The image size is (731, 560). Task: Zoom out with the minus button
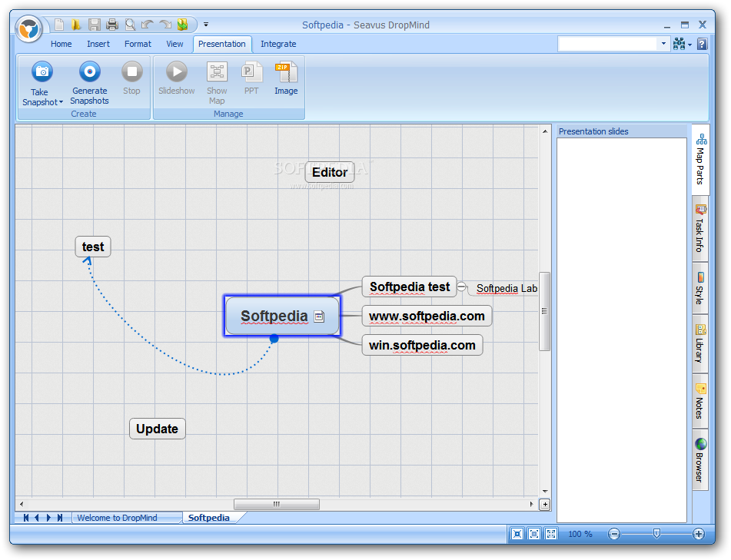point(614,534)
